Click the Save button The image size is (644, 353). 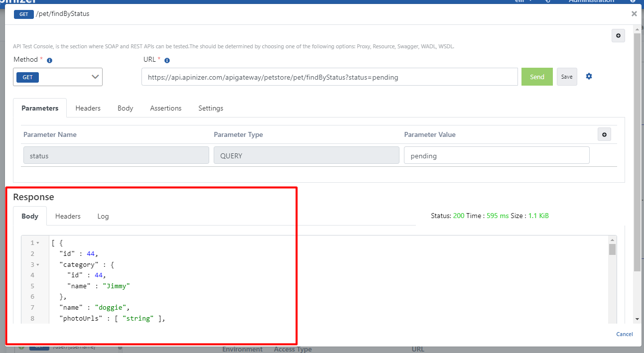click(567, 77)
